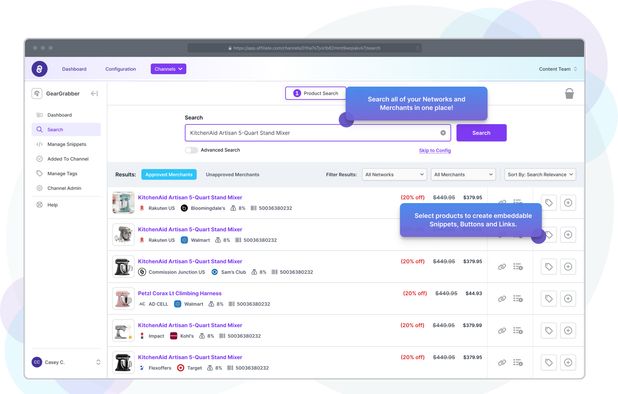This screenshot has height=394, width=618.
Task: Open the Sort By: Search Relevance dropdown
Action: click(x=540, y=175)
